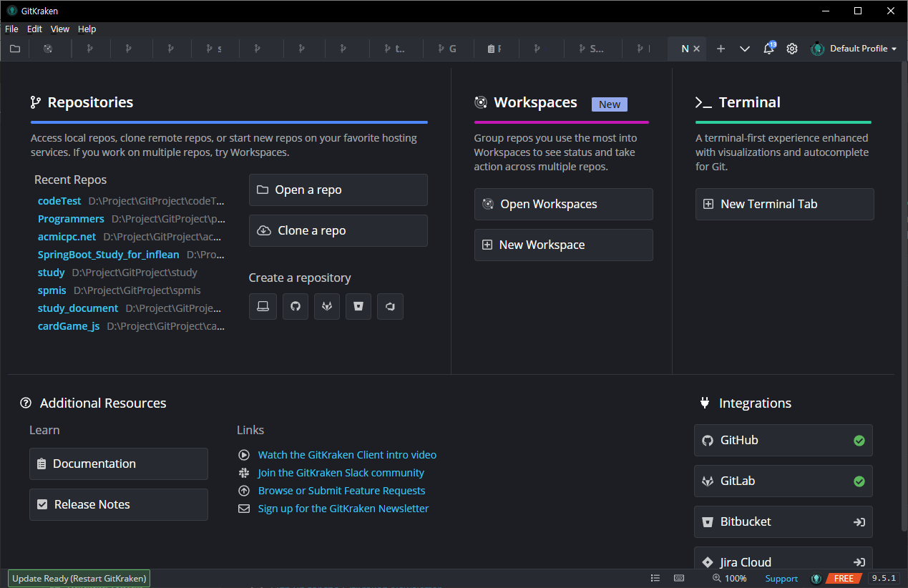908x588 pixels.
Task: Expand the tab list chevron dropdown
Action: [744, 49]
